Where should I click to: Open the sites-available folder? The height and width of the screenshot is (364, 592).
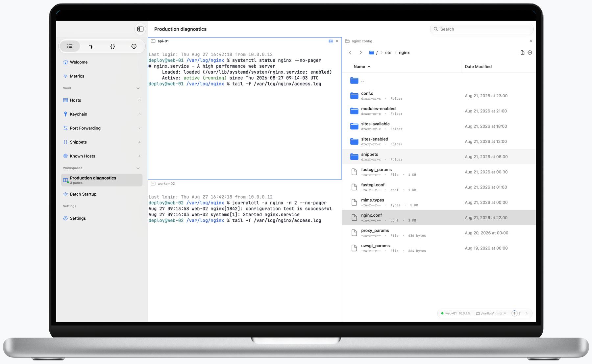click(x=439, y=126)
